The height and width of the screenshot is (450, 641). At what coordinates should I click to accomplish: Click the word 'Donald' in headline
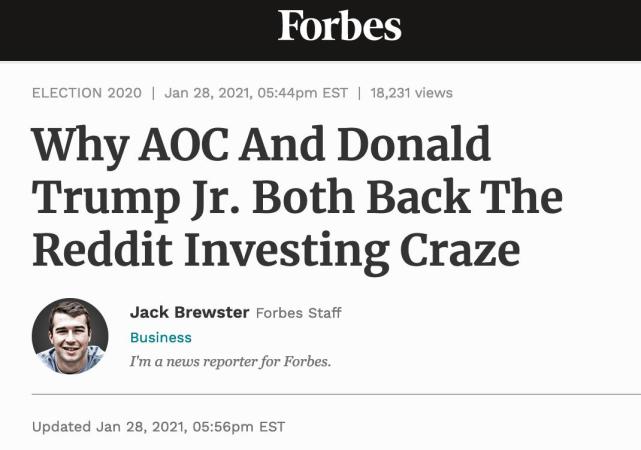(414, 147)
